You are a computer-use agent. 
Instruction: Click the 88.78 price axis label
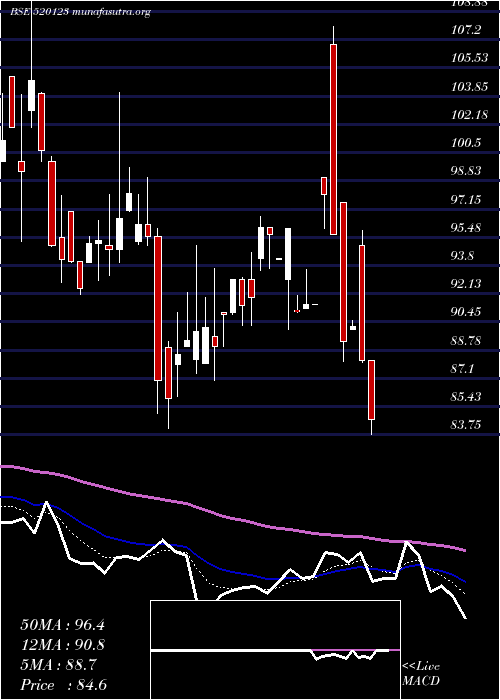466,341
